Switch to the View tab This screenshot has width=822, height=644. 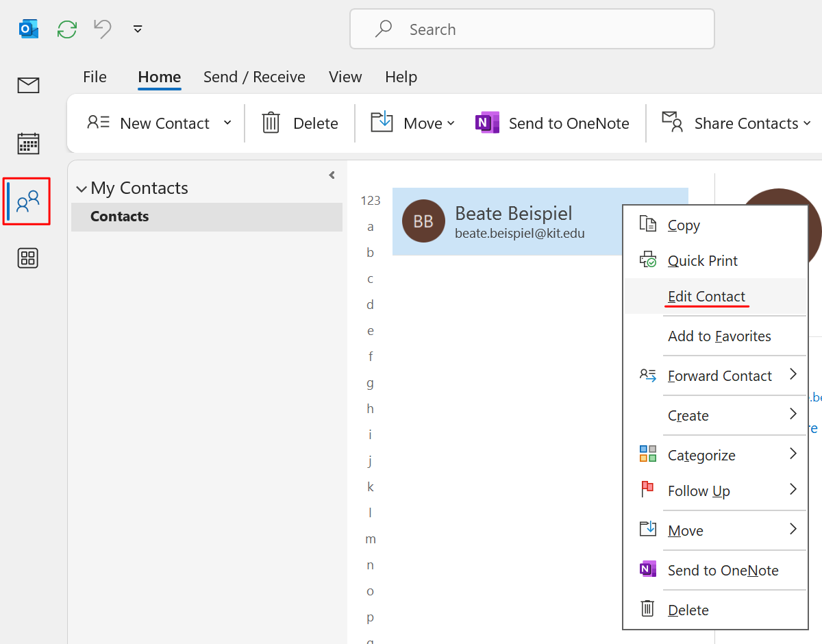click(x=345, y=77)
